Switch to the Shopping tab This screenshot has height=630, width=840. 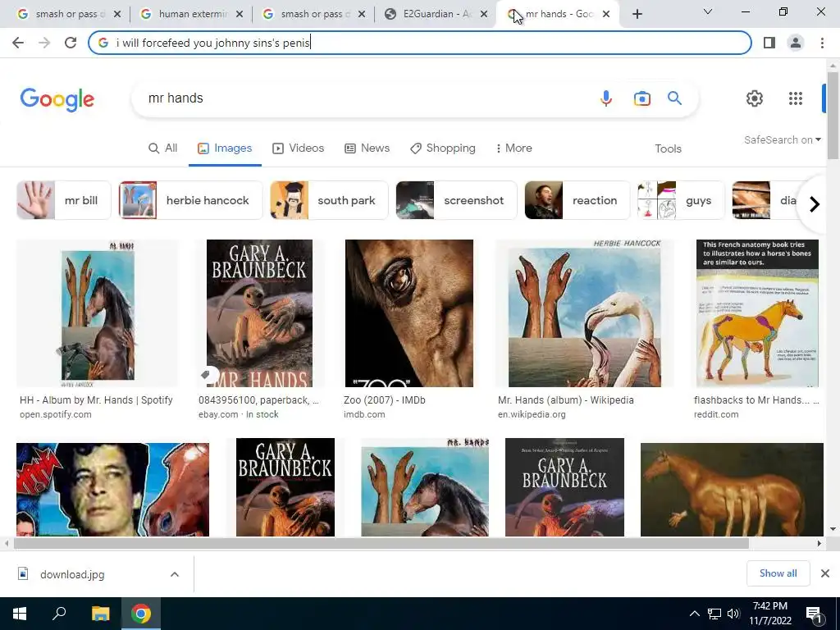click(442, 148)
